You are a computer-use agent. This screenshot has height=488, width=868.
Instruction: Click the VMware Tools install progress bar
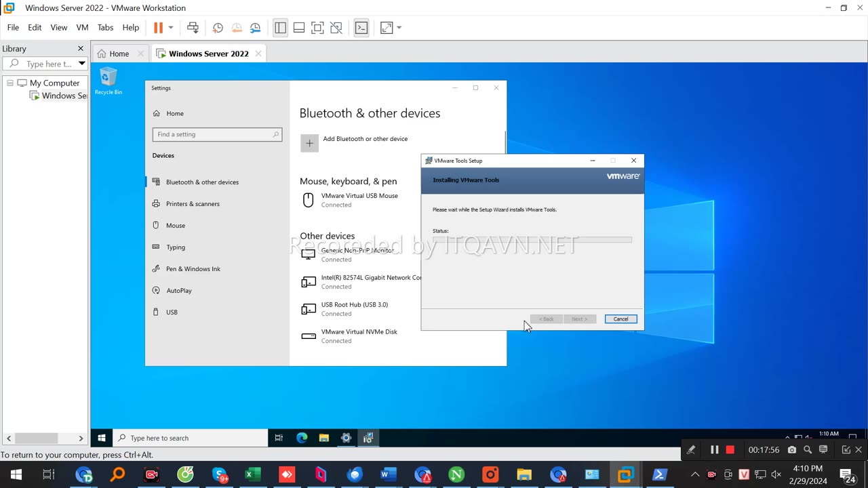[532, 239]
